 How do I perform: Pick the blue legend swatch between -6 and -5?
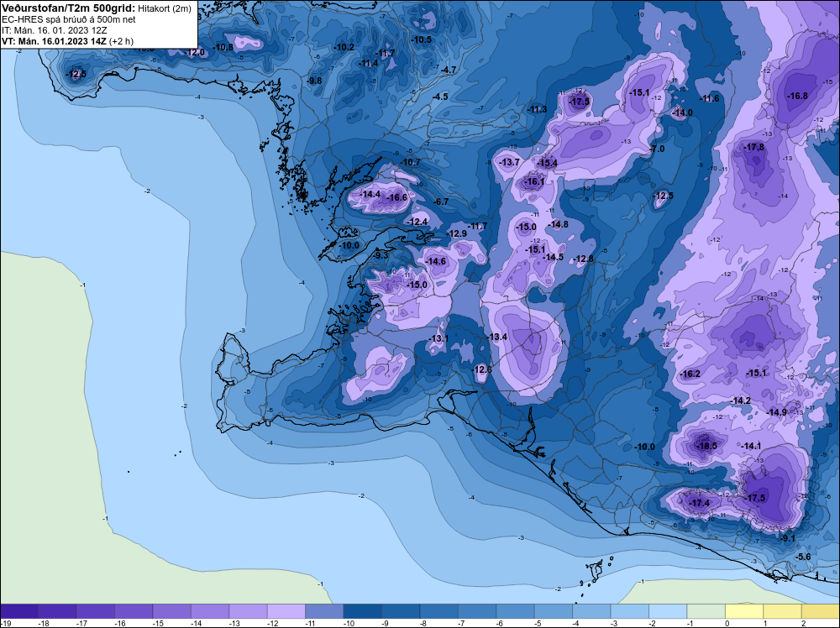click(x=516, y=611)
